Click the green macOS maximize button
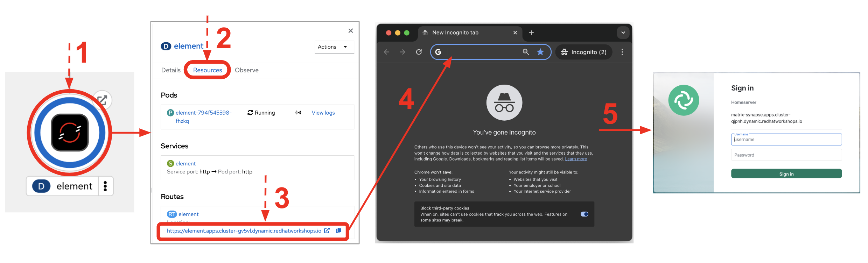The width and height of the screenshot is (868, 263). [x=407, y=33]
